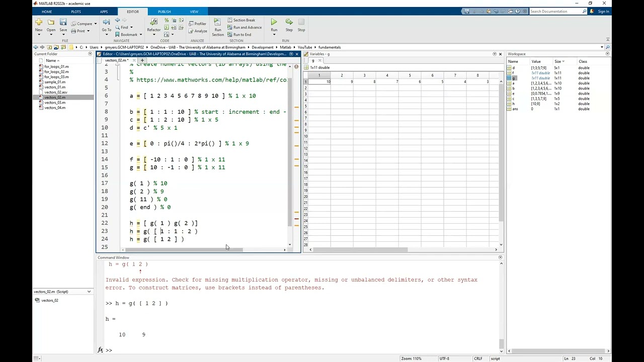
Task: Click Run to End
Action: (239, 35)
